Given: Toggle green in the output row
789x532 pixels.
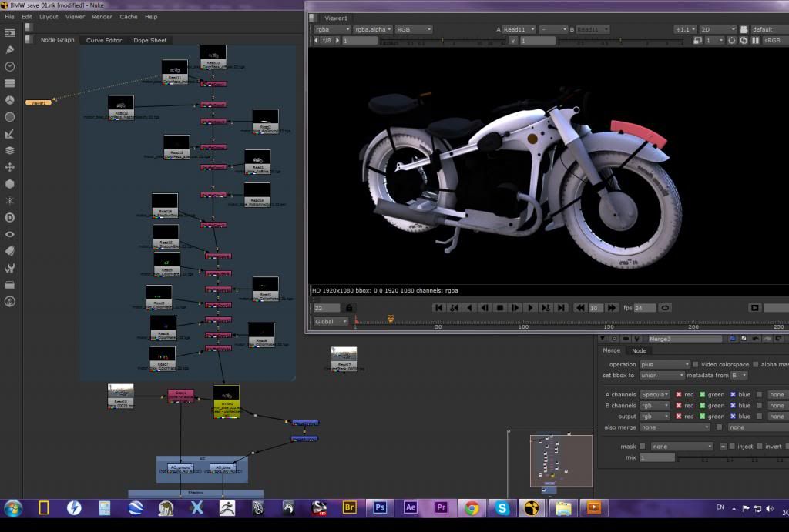Looking at the screenshot, I should coord(703,417).
